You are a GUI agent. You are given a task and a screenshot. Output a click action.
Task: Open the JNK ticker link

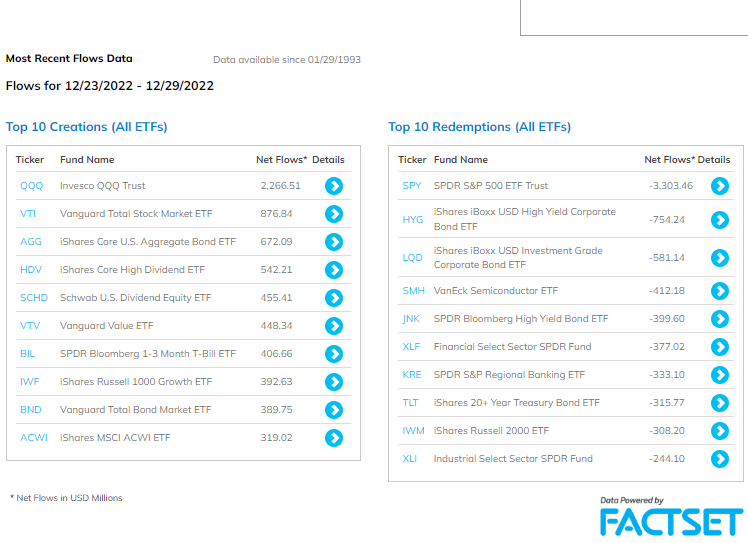(x=411, y=319)
